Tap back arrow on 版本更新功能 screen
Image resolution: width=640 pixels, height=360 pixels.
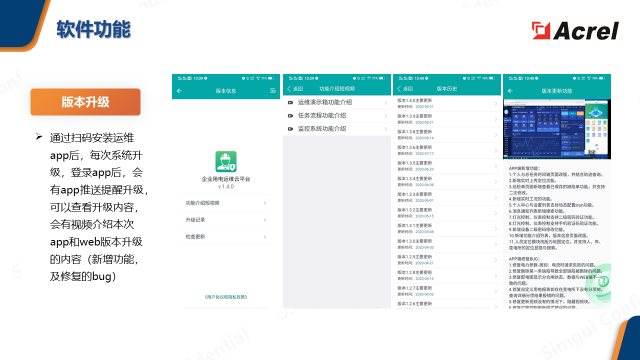(x=510, y=91)
